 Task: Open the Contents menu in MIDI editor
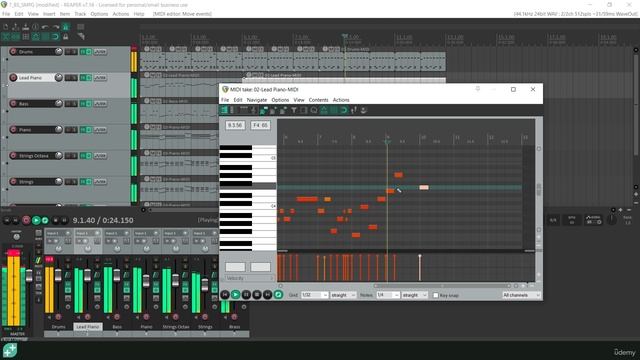point(318,100)
